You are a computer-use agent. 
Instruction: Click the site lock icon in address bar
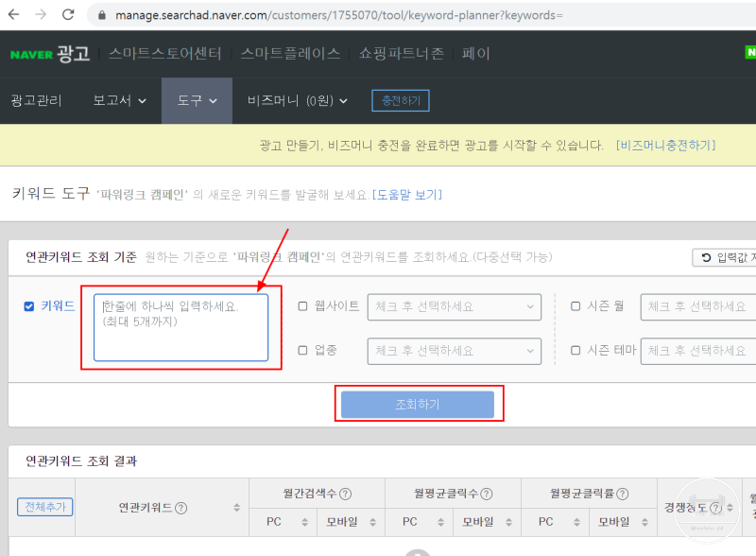pos(102,15)
